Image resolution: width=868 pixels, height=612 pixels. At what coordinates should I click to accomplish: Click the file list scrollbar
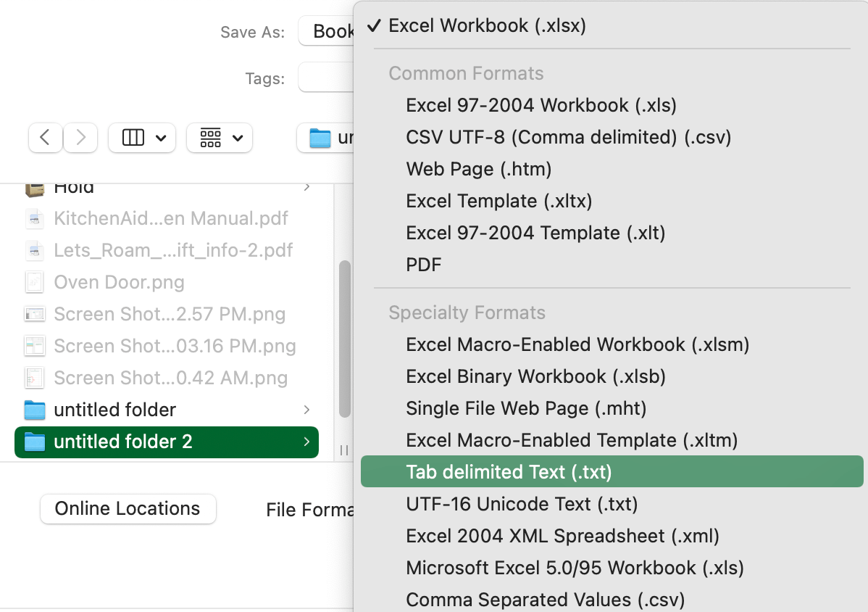(x=345, y=338)
